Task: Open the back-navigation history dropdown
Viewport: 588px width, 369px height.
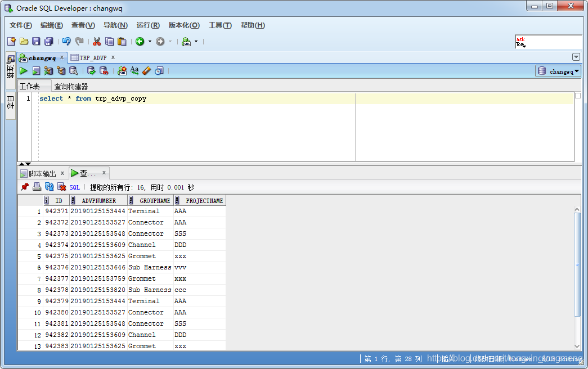Action: click(x=150, y=42)
